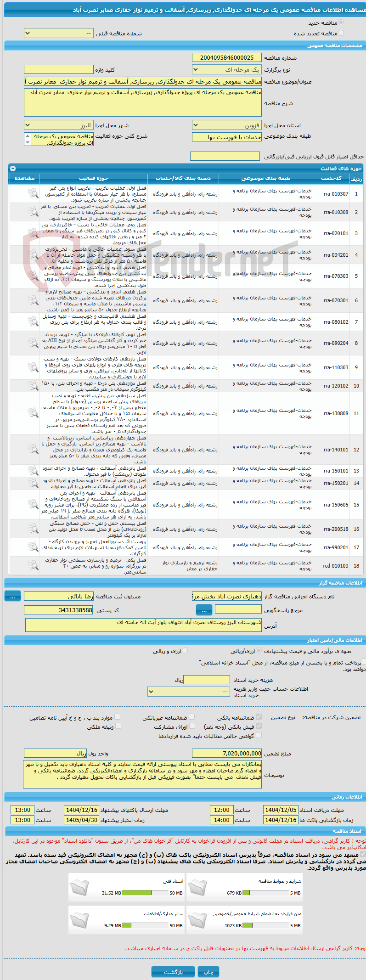Screen dimensions: 366x980
Task: Click the شرایط و ضوابط مناقصه size bar
Action: click(x=265, y=893)
